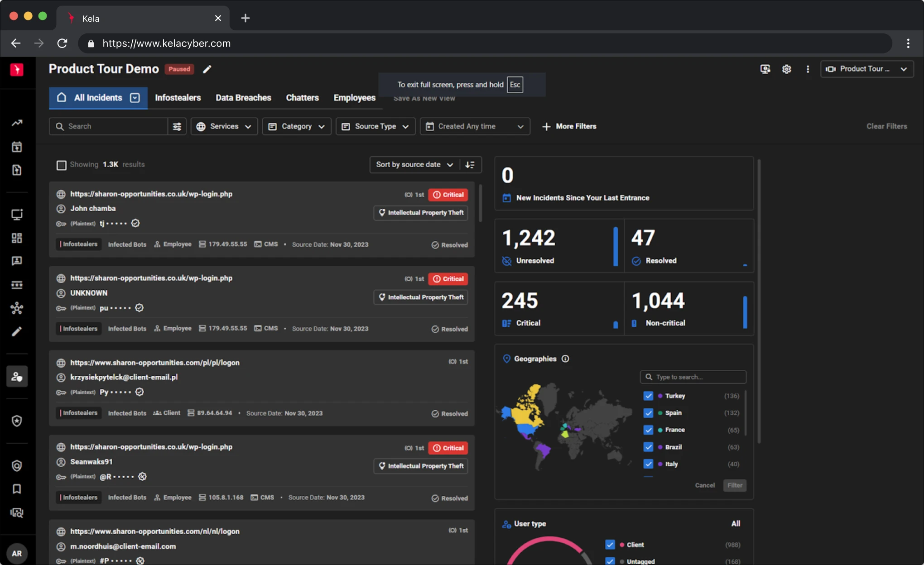Screen dimensions: 924x565
Task: Open the trends arrow icon in sidebar
Action: (17, 123)
